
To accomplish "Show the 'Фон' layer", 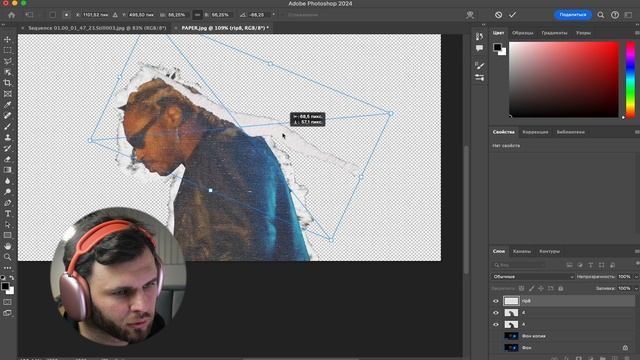I will click(x=496, y=348).
